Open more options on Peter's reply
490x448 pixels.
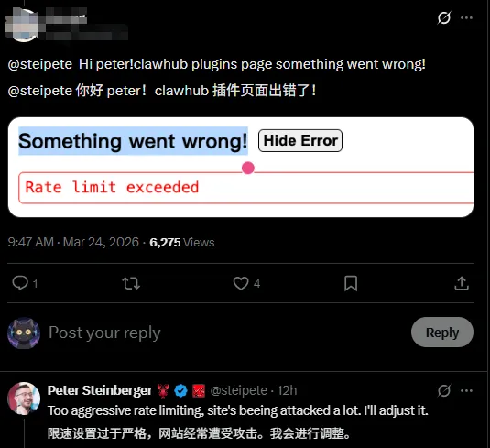[466, 390]
